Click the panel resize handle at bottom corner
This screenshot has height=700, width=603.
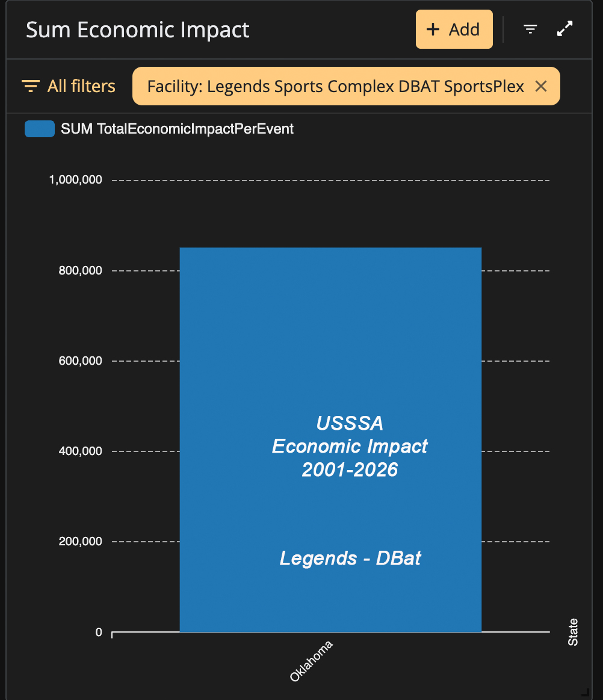point(585,692)
